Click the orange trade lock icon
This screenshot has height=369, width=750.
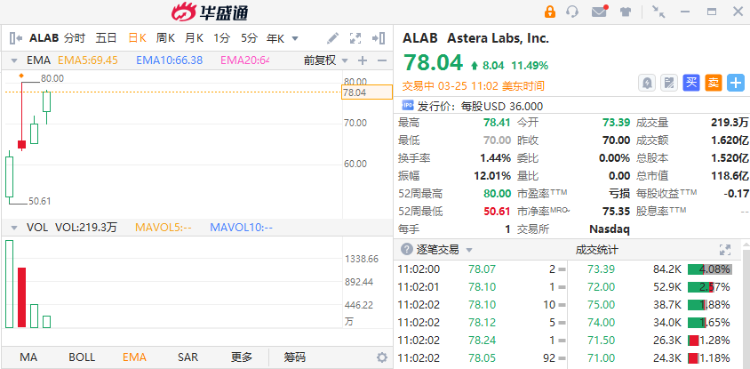(550, 11)
